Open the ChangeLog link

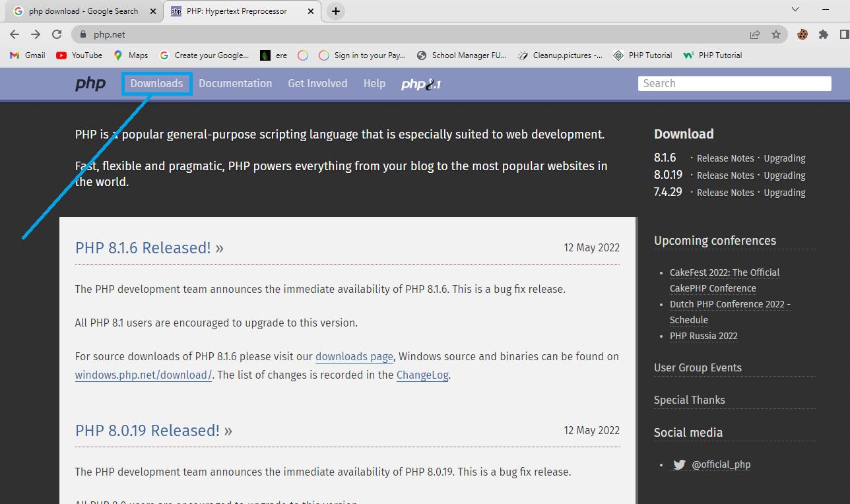(x=422, y=375)
